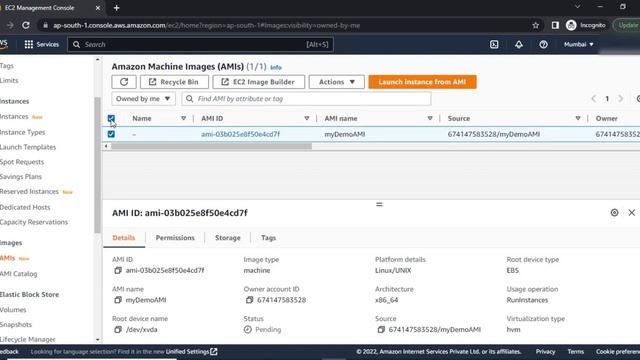Open the Recycle Bin
Viewport: 640px width, 360px height.
(x=174, y=82)
